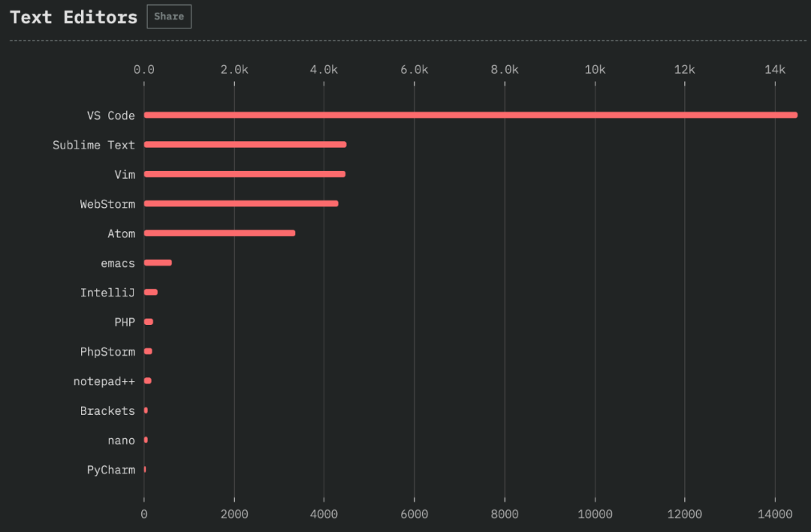Select the Atom bar
This screenshot has width=811, height=532.
click(220, 233)
